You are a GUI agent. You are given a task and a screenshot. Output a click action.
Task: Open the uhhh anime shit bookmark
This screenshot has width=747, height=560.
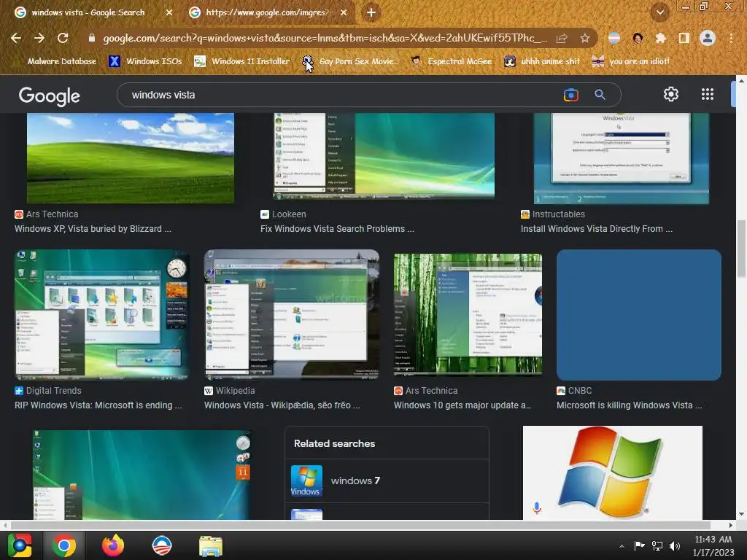pyautogui.click(x=542, y=61)
